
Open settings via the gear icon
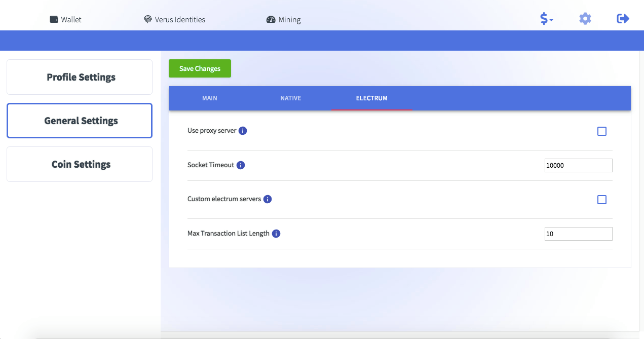point(585,19)
